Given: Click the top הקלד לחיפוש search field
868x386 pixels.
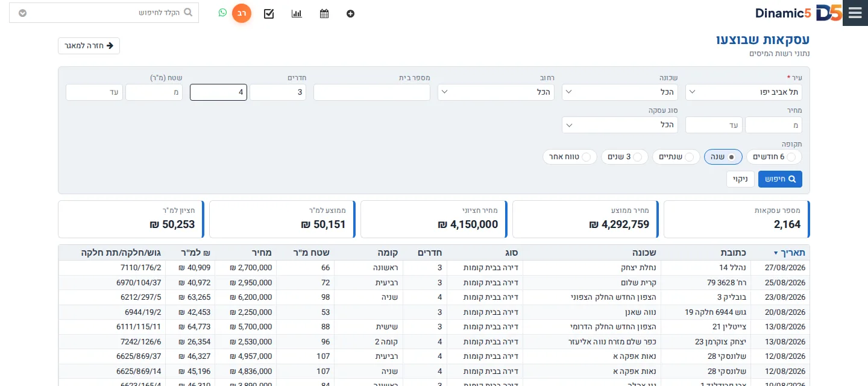Looking at the screenshot, I should coord(104,13).
